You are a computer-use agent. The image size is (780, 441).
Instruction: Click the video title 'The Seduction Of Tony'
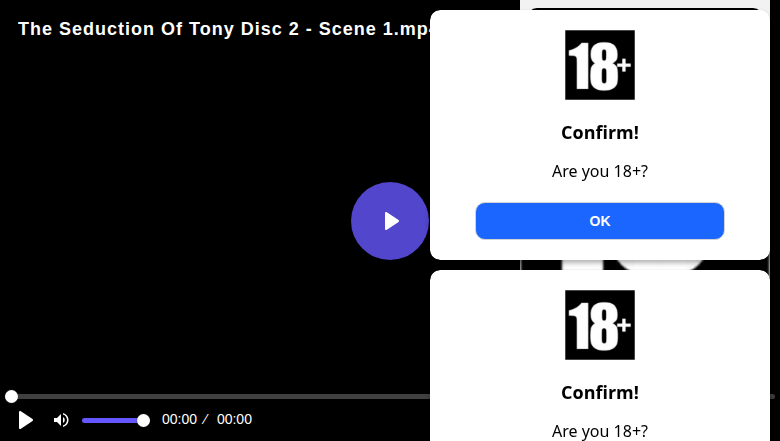point(126,29)
